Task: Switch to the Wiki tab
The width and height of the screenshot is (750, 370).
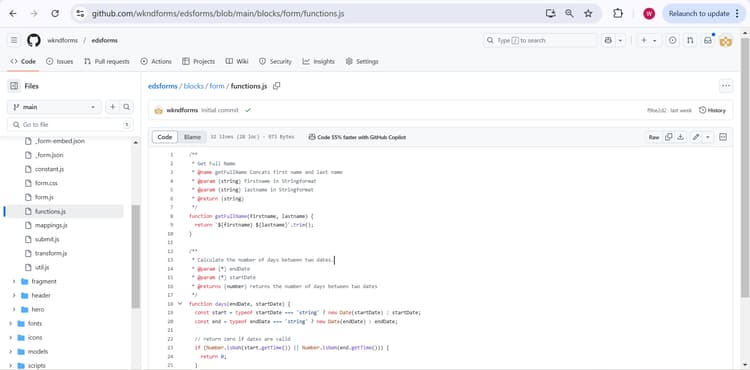Action: [237, 62]
